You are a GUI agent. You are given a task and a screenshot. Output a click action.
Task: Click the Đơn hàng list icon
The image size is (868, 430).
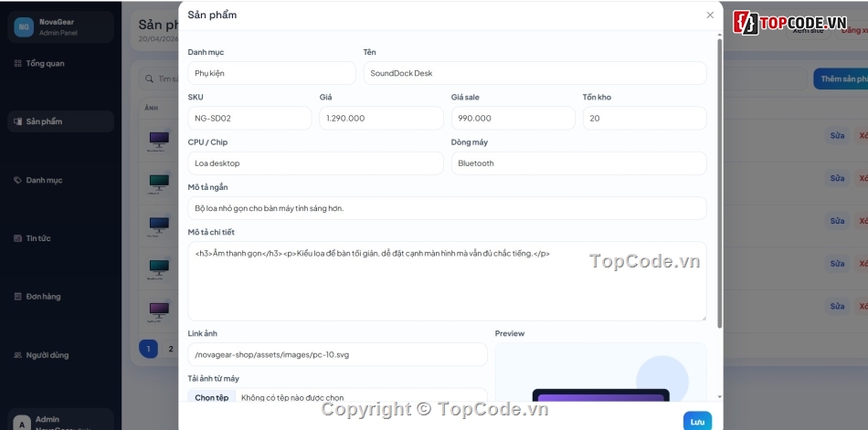click(17, 297)
